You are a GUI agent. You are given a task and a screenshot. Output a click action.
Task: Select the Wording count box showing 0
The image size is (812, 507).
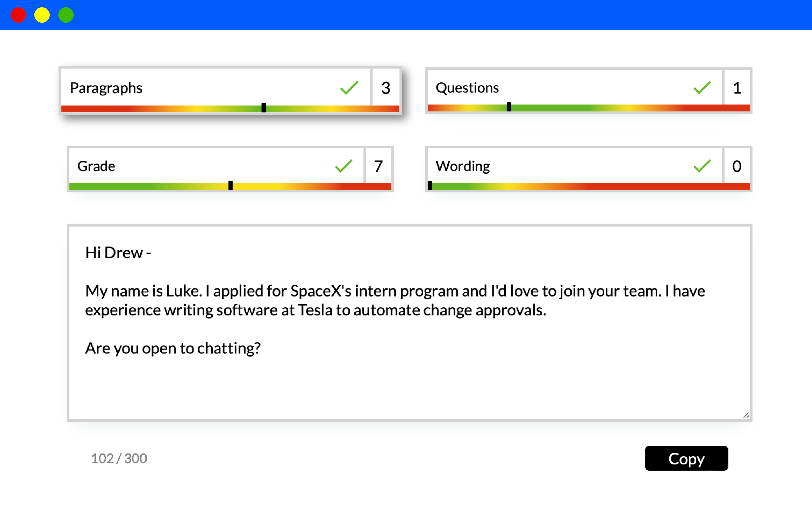point(737,166)
